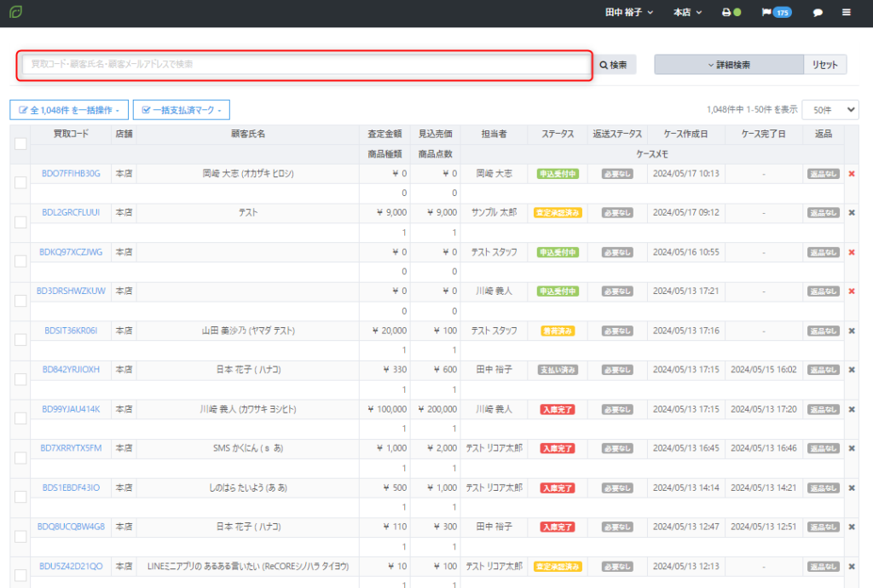Image resolution: width=873 pixels, height=588 pixels.
Task: Check the box for row BDO7FFIHB30G
Action: [20, 182]
